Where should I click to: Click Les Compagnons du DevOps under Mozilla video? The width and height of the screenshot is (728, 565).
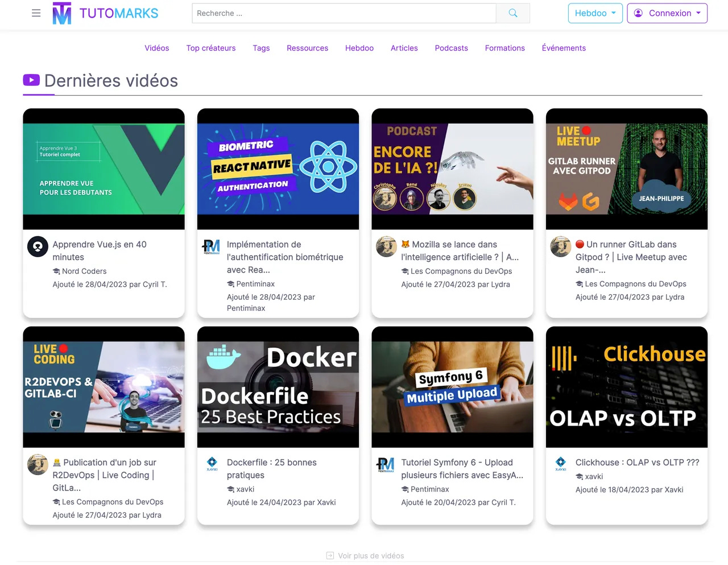coord(461,271)
